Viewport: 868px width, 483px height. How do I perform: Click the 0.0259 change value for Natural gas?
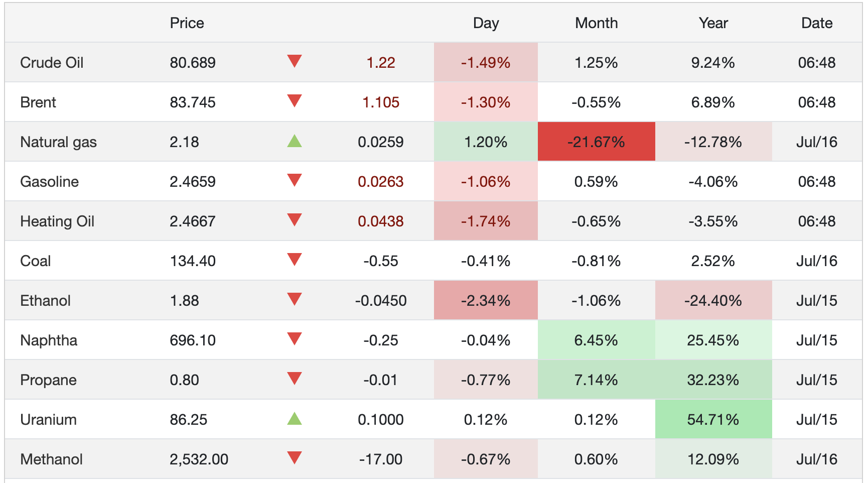[x=381, y=142]
